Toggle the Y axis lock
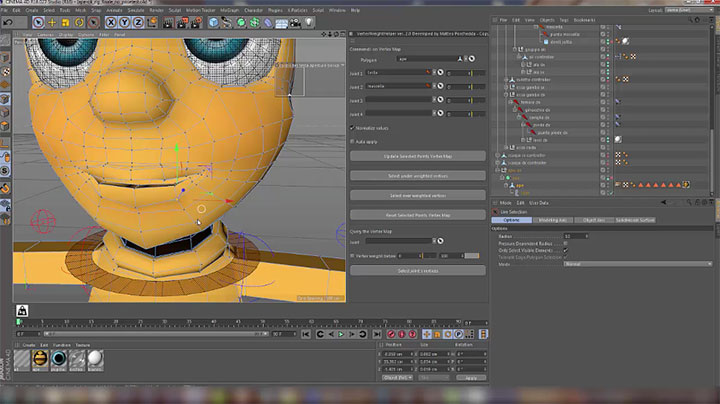This screenshot has width=720, height=404. click(124, 22)
